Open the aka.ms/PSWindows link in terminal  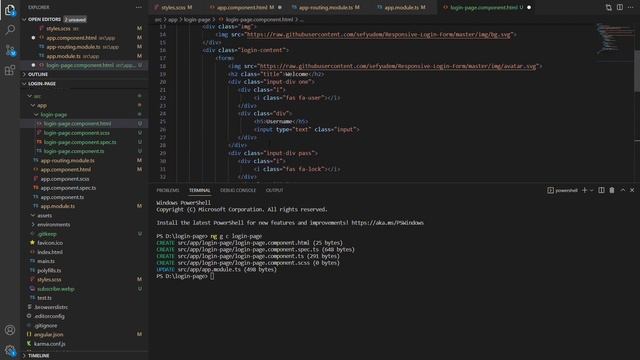(387, 223)
